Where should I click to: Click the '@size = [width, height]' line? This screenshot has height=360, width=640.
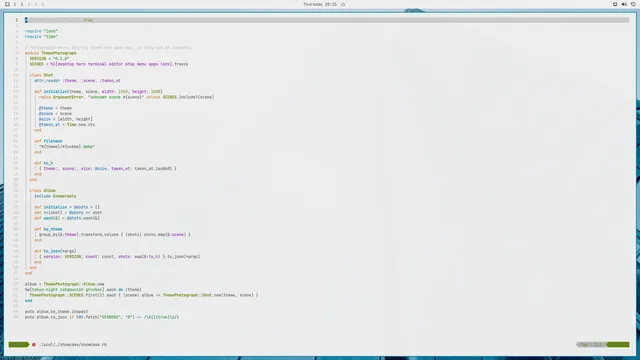tap(66, 119)
